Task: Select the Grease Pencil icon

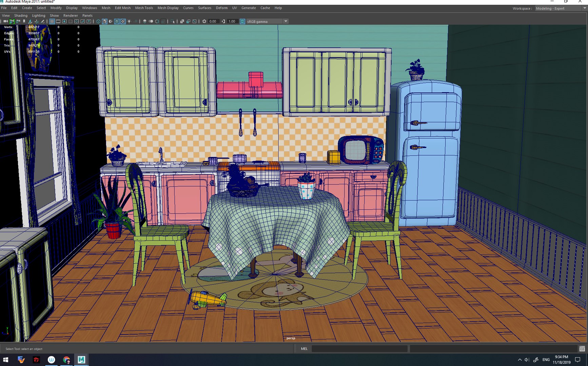Action: 43,21
